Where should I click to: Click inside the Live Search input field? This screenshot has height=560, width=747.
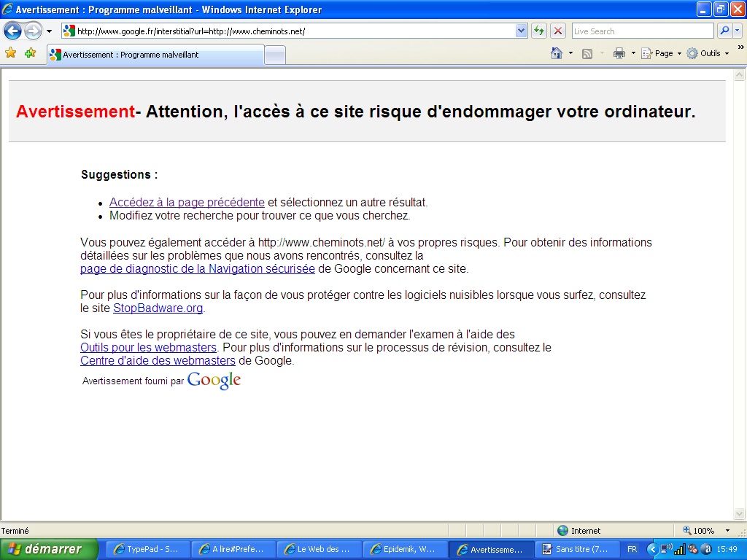click(x=640, y=31)
